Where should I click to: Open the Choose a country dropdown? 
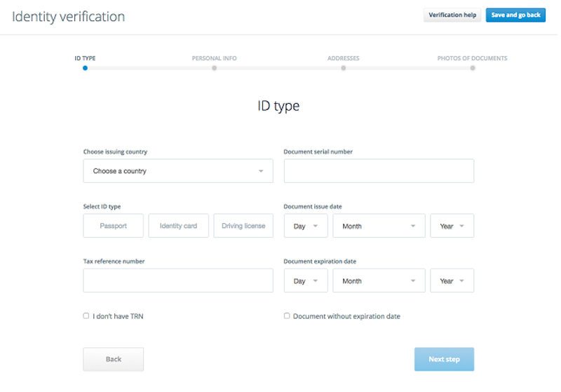click(177, 171)
